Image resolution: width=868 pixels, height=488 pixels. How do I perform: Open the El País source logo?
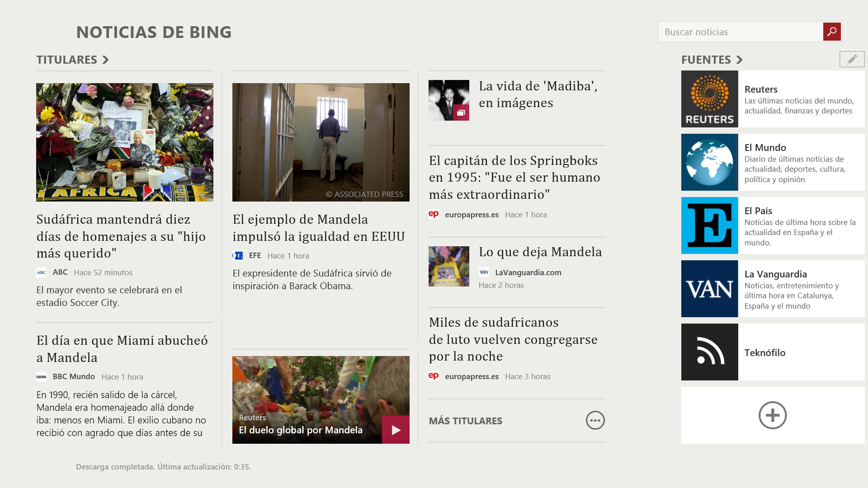click(709, 225)
